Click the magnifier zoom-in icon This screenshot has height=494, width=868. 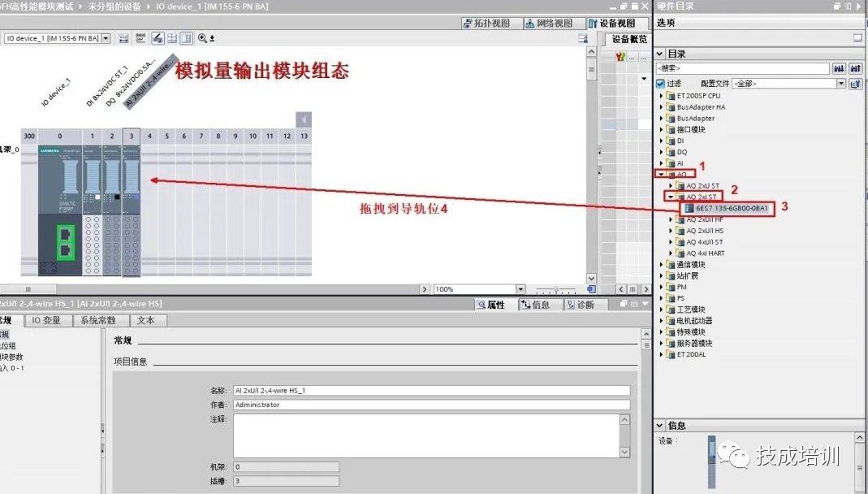pyautogui.click(x=203, y=38)
